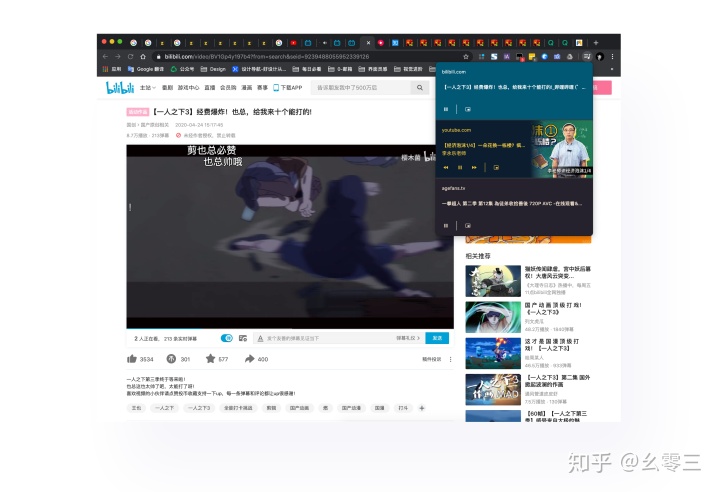This screenshot has width=720, height=492.
Task: Open 漫画 in bilibili navigation
Action: [247, 87]
